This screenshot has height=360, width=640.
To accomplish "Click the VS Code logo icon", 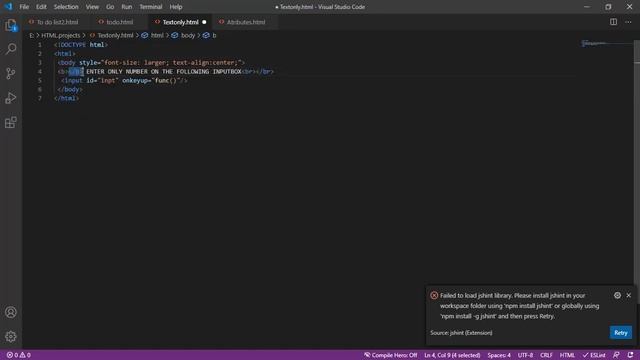I will pos(9,7).
